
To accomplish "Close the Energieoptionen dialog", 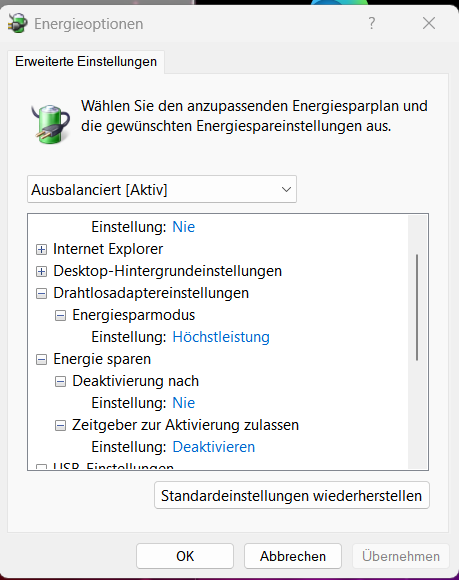I will tap(429, 23).
